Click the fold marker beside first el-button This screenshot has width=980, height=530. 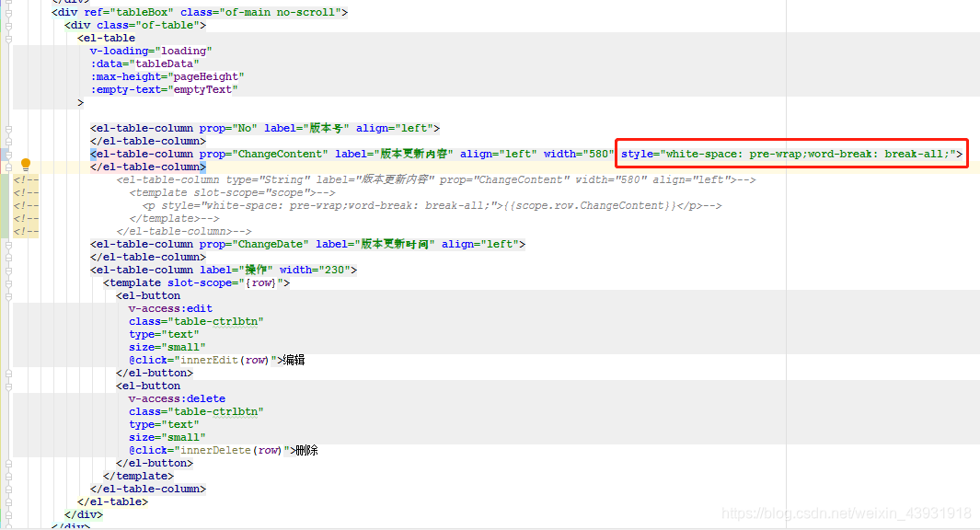(x=7, y=295)
